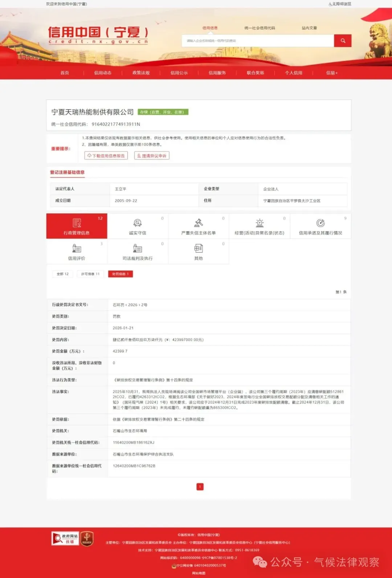Viewport: 392px width, 578px height.
Task: Click into the company name search field
Action: [258, 41]
